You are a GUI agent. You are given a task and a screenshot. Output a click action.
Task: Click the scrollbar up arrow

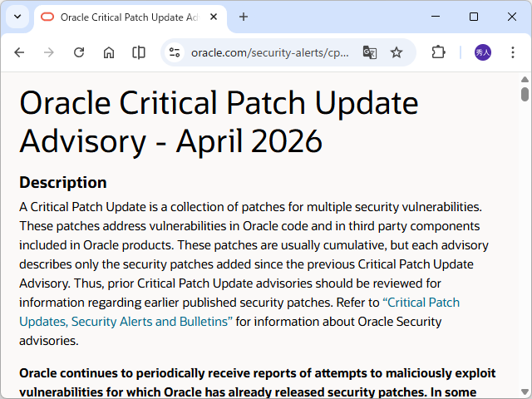(x=525, y=80)
